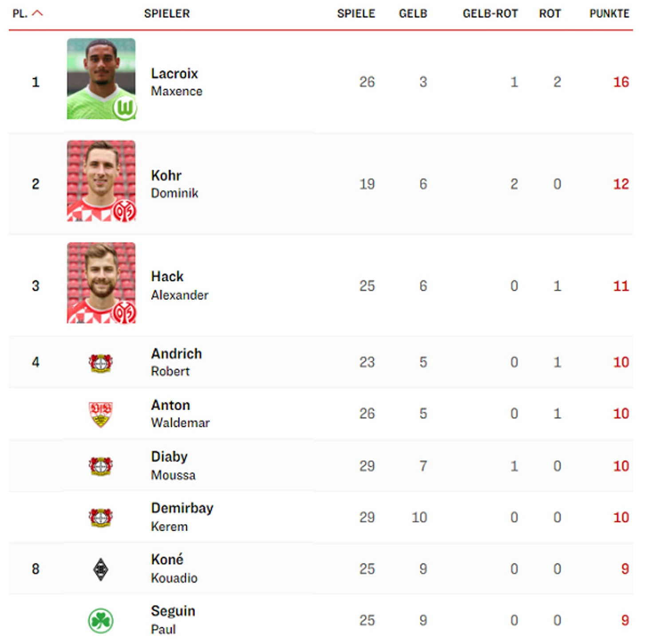This screenshot has width=648, height=644.
Task: Click the Leverkusen crest next to Demirbay
Action: [101, 517]
